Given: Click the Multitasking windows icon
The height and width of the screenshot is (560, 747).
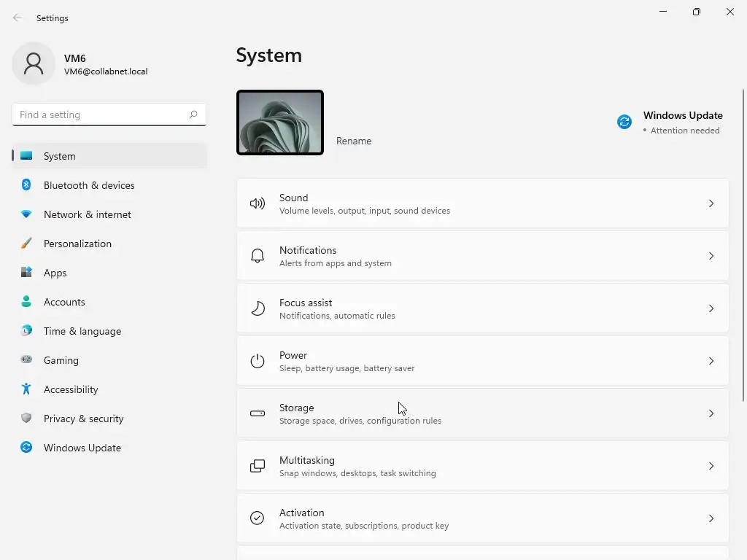Looking at the screenshot, I should [x=258, y=466].
